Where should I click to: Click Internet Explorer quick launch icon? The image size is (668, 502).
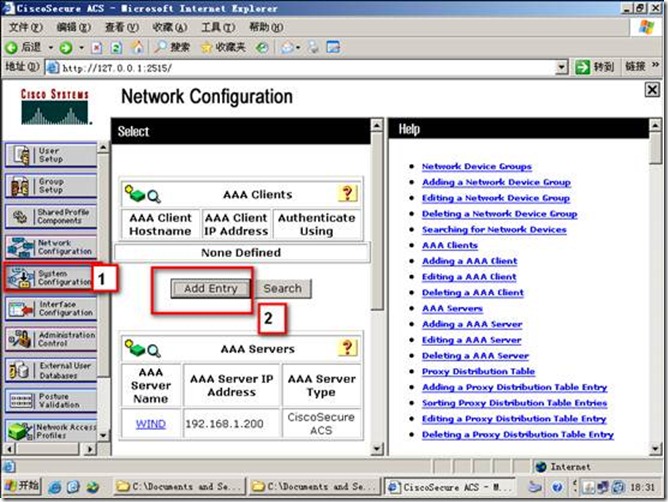(55, 486)
